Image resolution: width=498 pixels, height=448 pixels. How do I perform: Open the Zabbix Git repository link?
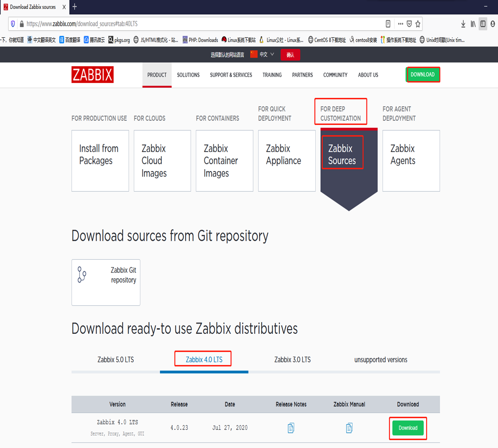click(x=106, y=282)
